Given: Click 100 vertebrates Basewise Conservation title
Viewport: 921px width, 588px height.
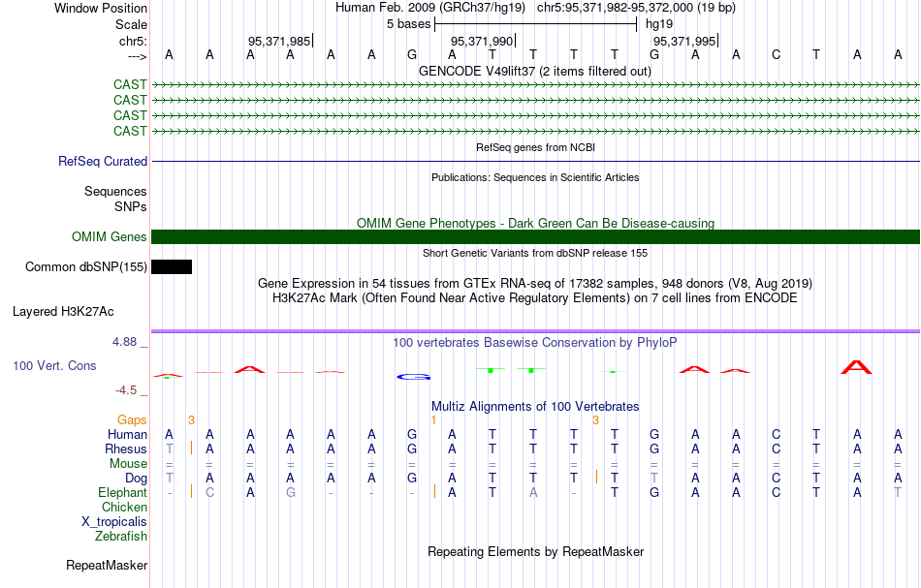Looking at the screenshot, I should [535, 342].
